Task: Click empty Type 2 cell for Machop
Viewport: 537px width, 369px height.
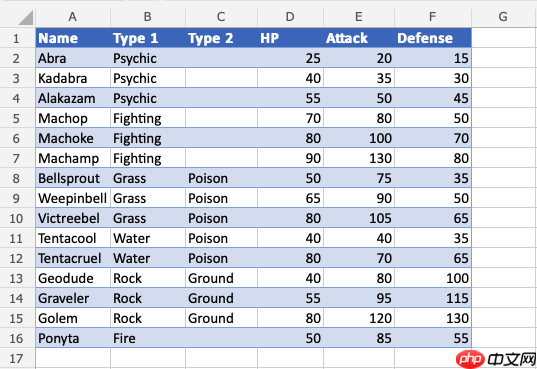Action: pyautogui.click(x=221, y=118)
